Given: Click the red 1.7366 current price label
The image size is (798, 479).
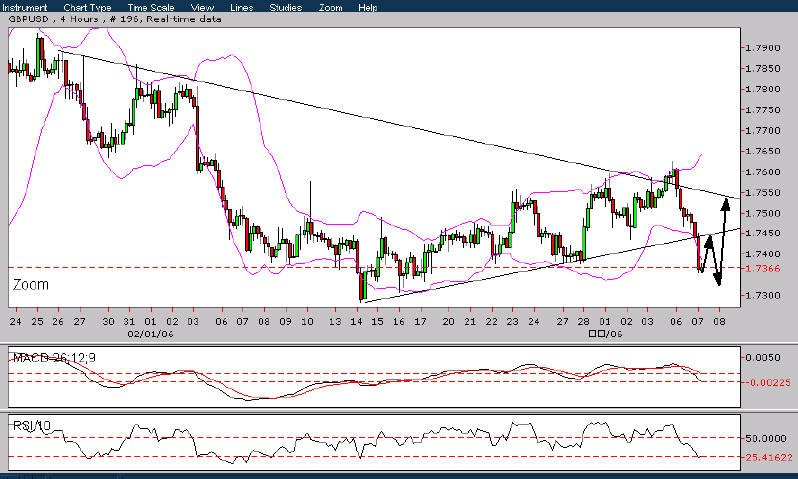Looking at the screenshot, I should 762,268.
